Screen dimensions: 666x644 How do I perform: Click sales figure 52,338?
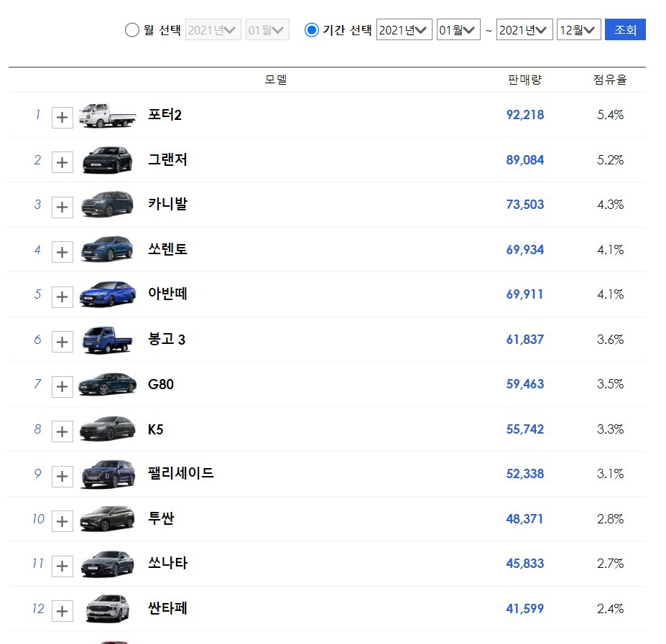(x=525, y=474)
